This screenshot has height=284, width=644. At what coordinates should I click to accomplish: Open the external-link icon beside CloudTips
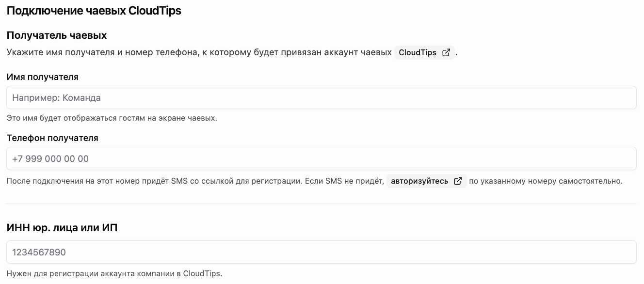446,53
